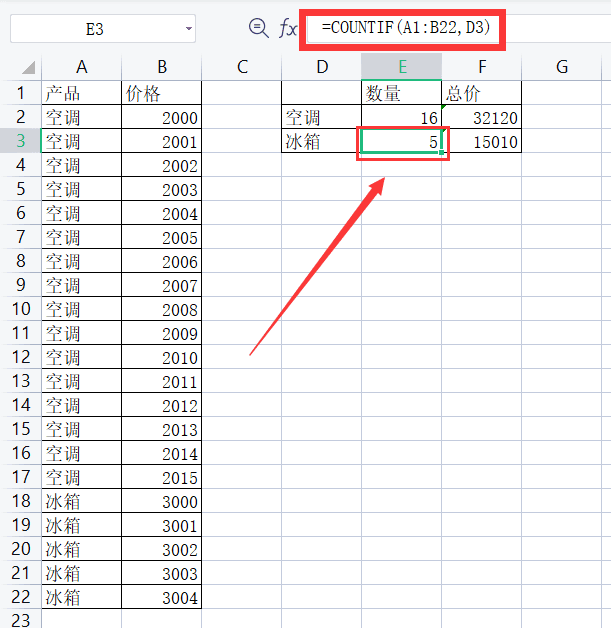Click cell E1 containing 数量

point(402,93)
